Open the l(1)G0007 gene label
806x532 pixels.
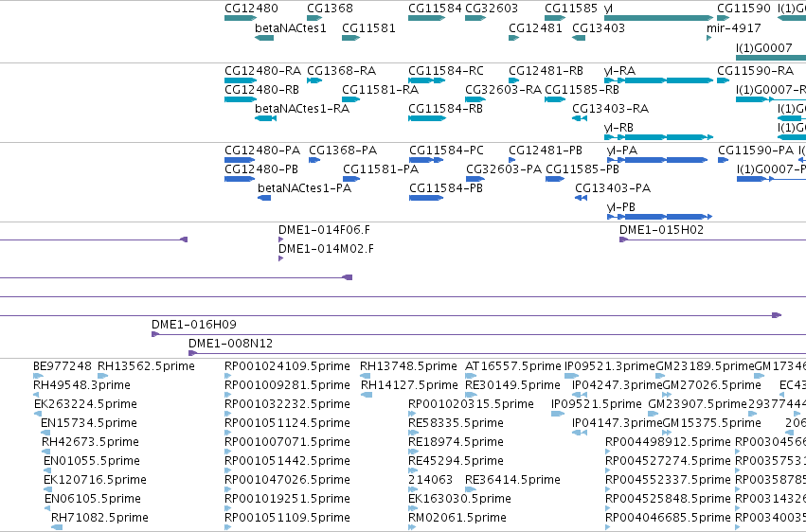tap(763, 47)
